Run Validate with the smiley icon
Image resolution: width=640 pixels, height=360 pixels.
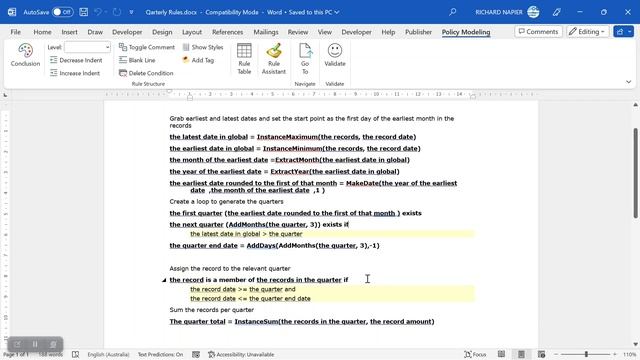335,55
